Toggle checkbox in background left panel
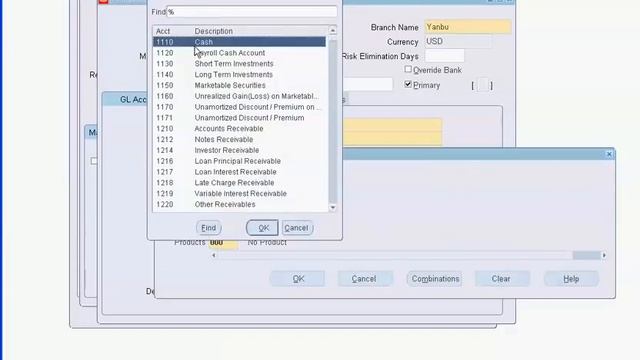 click(93, 161)
